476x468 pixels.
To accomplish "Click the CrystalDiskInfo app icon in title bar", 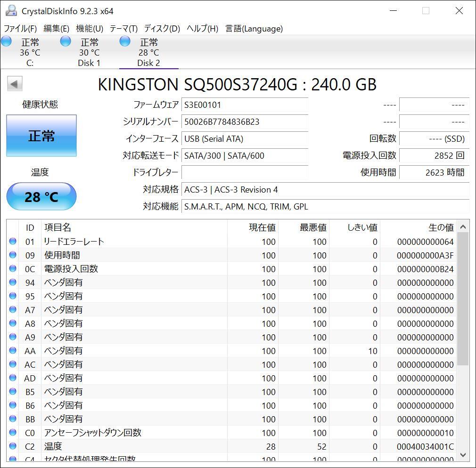I will (11, 11).
